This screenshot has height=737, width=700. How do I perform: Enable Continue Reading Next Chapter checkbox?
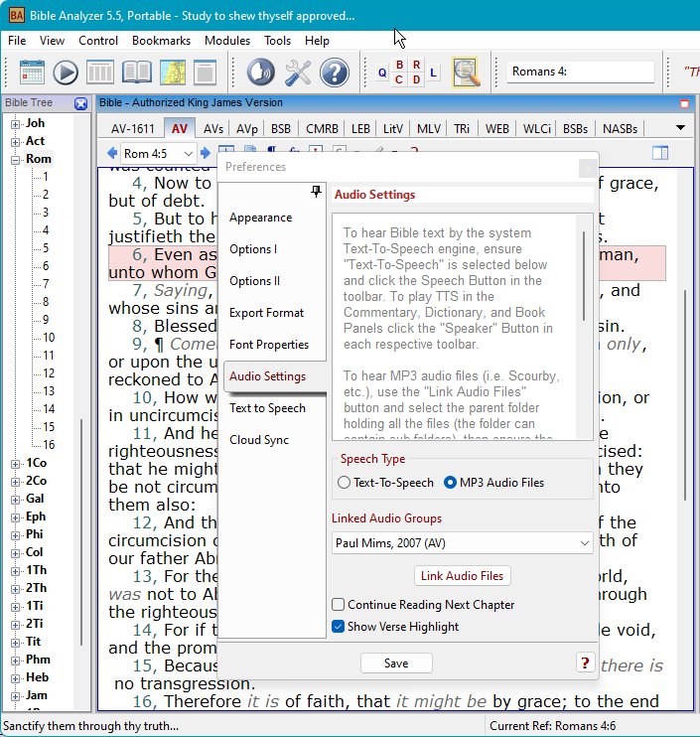click(x=339, y=605)
